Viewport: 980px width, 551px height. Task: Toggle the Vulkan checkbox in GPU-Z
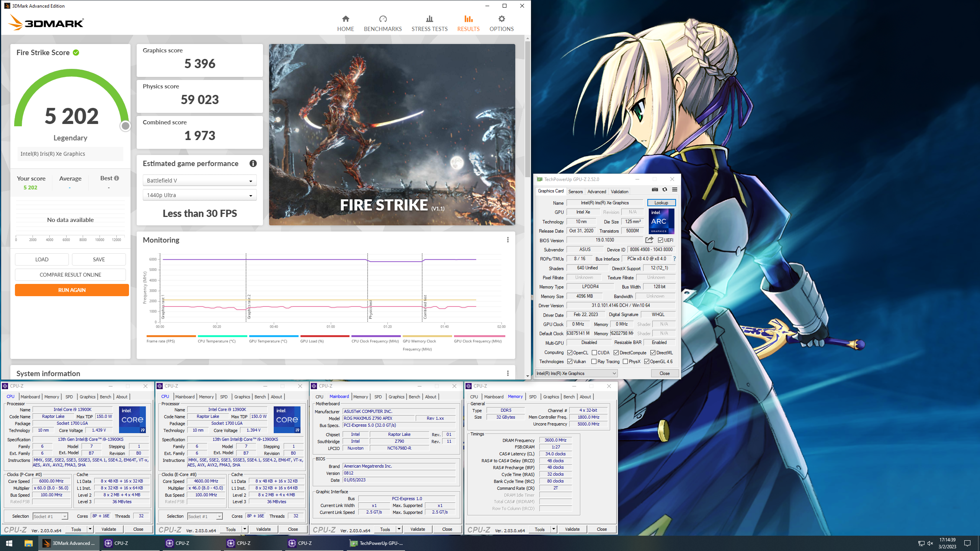point(570,362)
